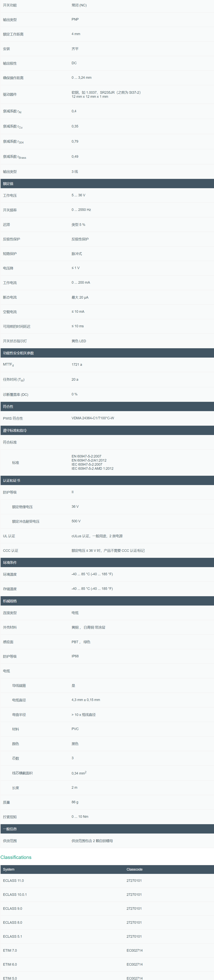Image resolution: width=214 pixels, height=980 pixels.
Task: Click the mass value '86 g'
Action: [x=75, y=802]
